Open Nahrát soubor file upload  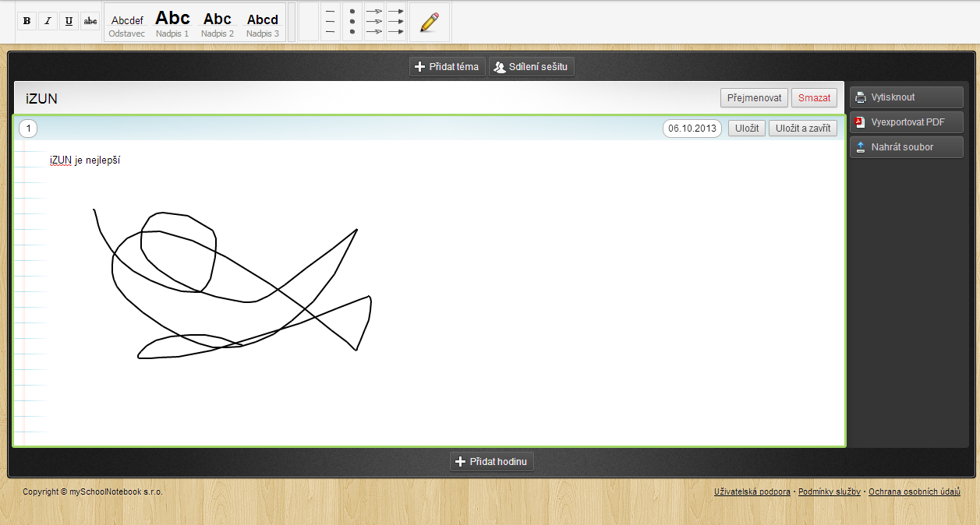(907, 147)
